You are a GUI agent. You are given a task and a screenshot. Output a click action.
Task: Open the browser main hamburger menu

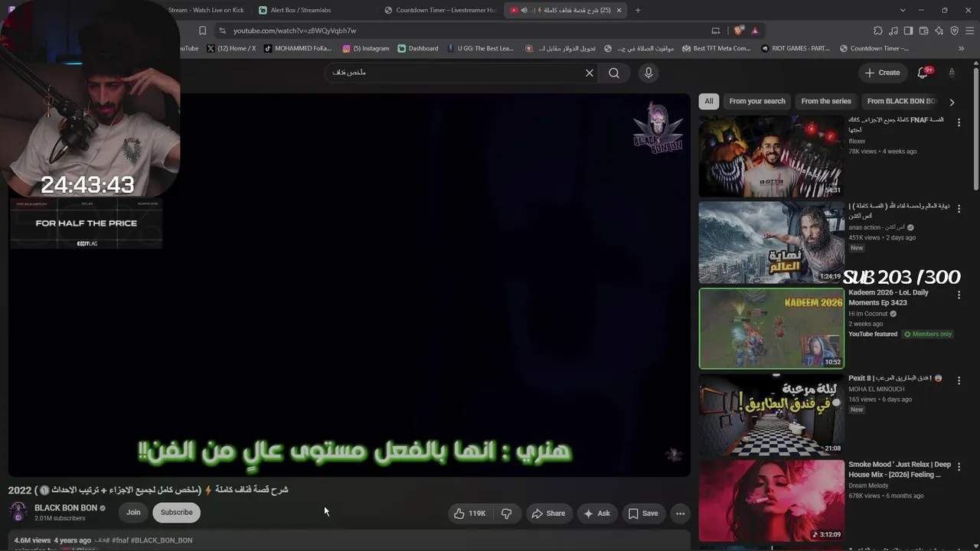(969, 31)
